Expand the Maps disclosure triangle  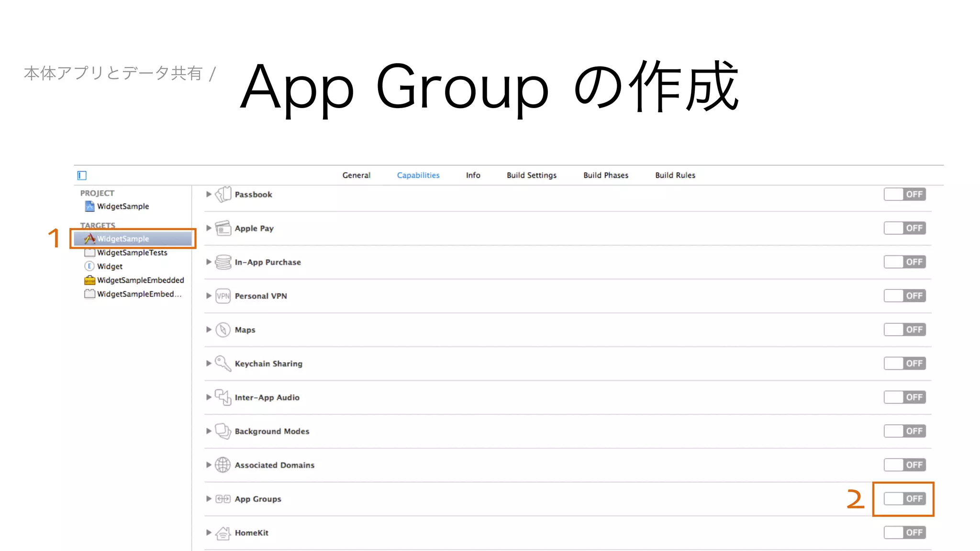(x=209, y=330)
